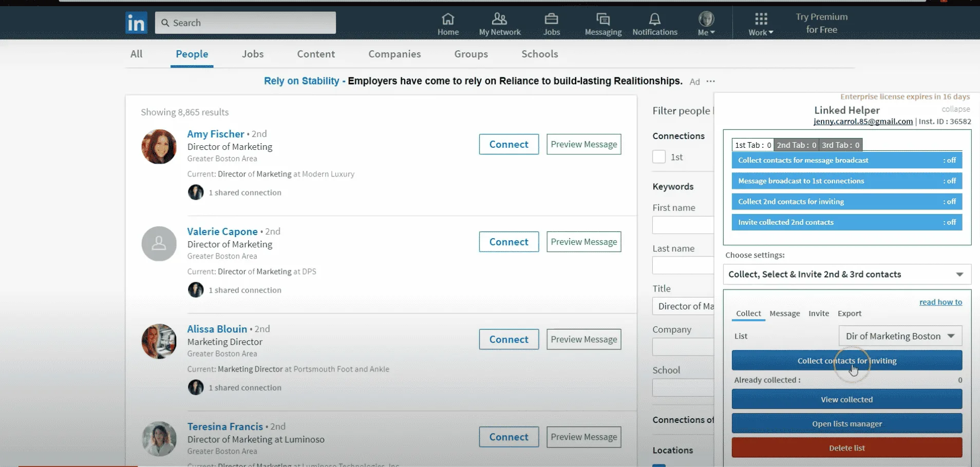Image resolution: width=980 pixels, height=467 pixels.
Task: Open My Network icon
Action: [x=499, y=19]
